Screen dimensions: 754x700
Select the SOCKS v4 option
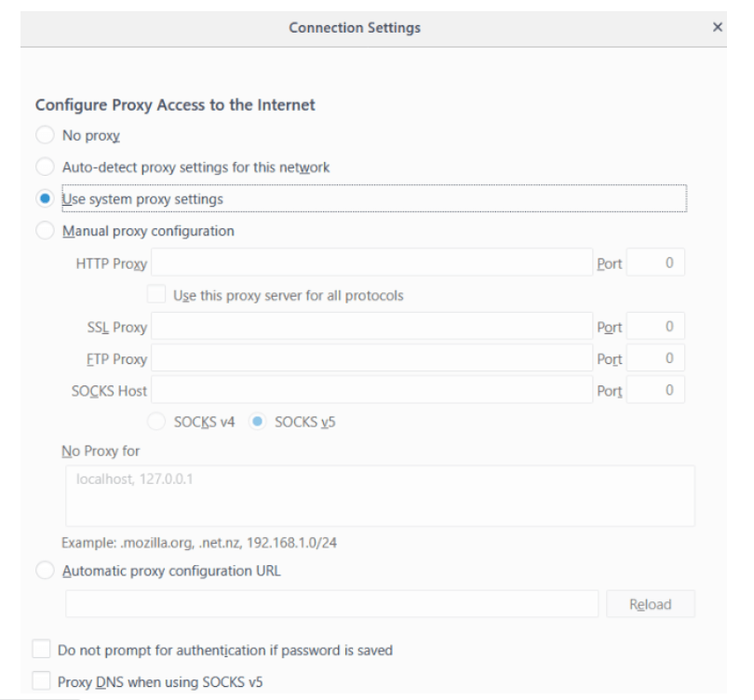pyautogui.click(x=156, y=422)
